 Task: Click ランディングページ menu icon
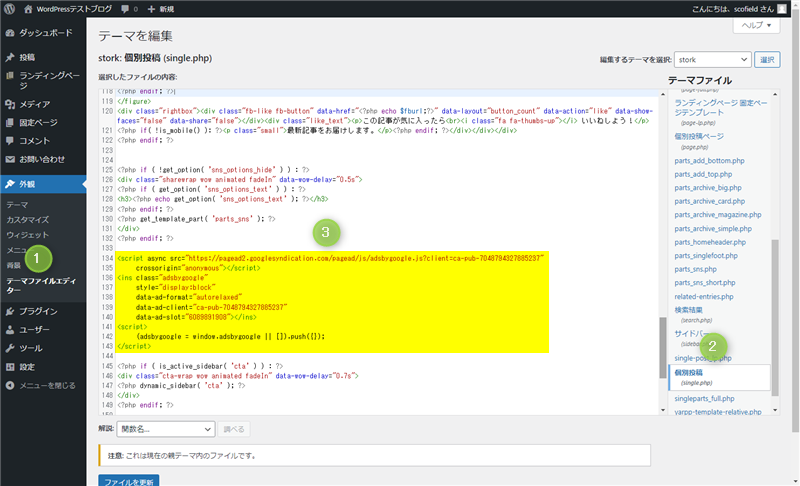10,76
